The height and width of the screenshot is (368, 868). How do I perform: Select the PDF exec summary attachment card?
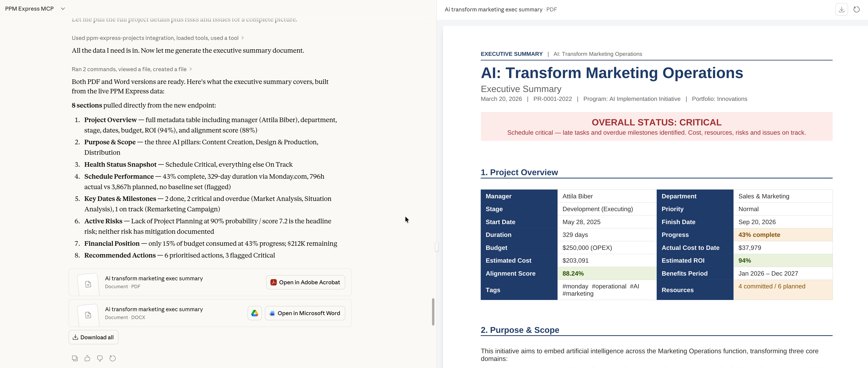(175, 282)
